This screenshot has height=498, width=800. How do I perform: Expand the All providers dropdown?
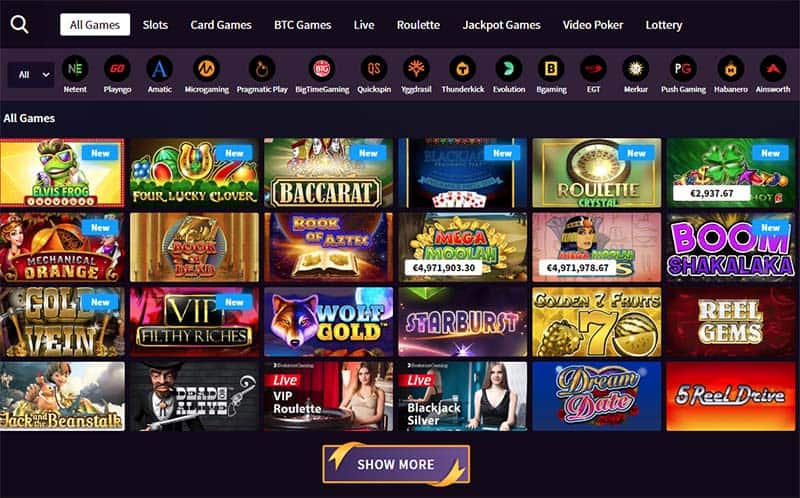31,75
